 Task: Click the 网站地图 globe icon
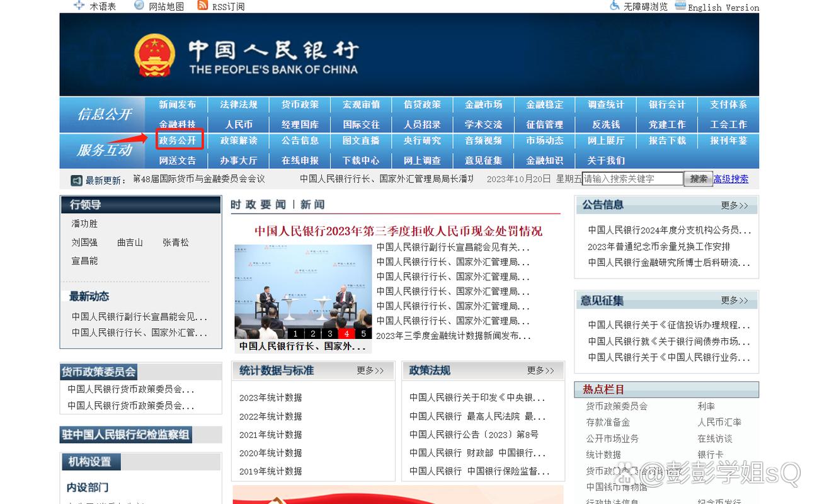pyautogui.click(x=139, y=6)
